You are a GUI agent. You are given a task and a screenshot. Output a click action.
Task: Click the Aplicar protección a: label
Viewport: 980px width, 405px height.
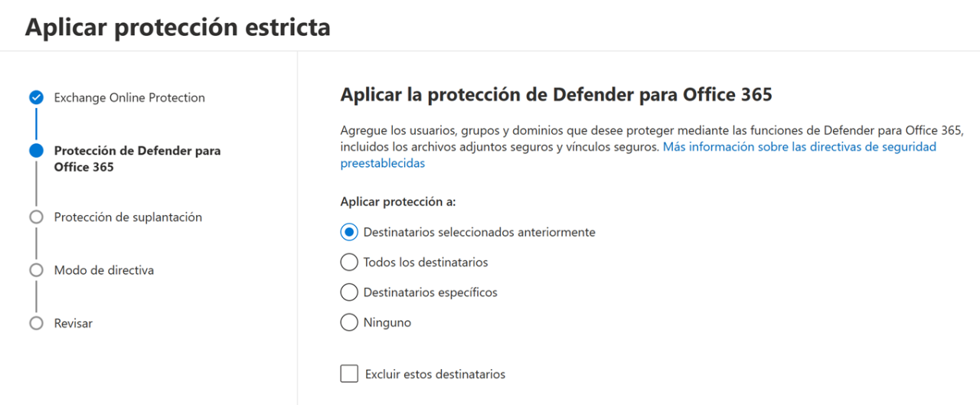(x=397, y=202)
